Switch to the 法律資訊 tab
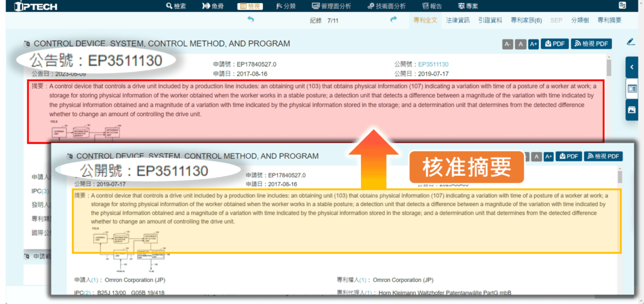Image resolution: width=644 pixels, height=304 pixels. click(x=457, y=20)
